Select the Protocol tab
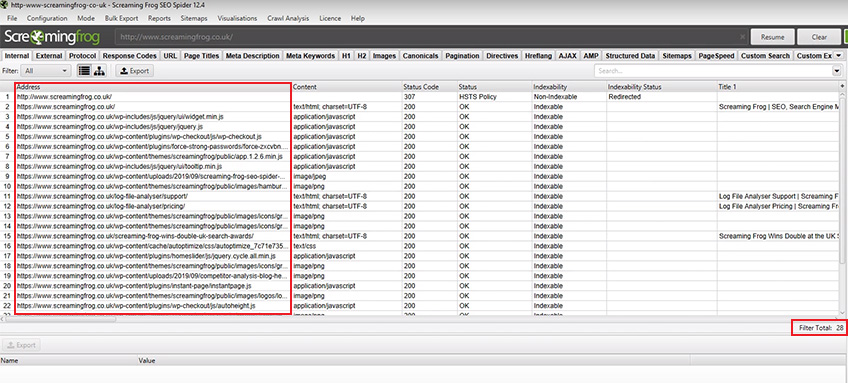This screenshot has height=383, width=848. [83, 56]
